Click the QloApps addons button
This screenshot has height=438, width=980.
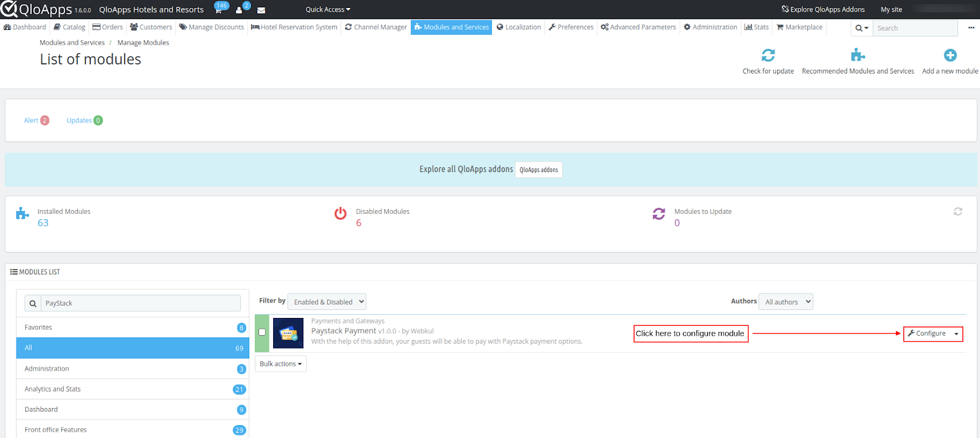pos(539,170)
